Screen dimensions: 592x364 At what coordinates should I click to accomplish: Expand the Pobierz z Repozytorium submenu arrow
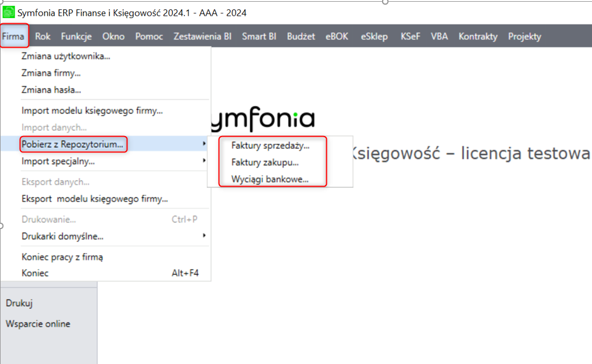[204, 144]
